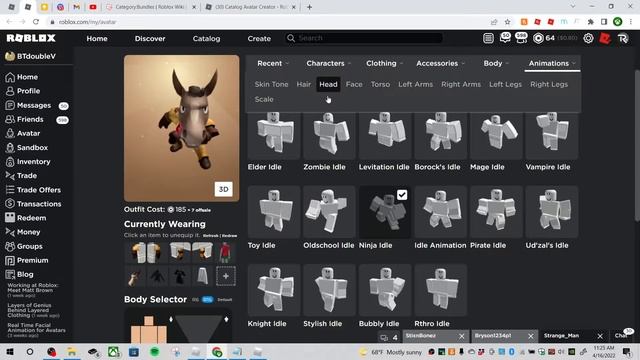
Task: Select the Pirate Idle animation thumbnail
Action: 496,212
